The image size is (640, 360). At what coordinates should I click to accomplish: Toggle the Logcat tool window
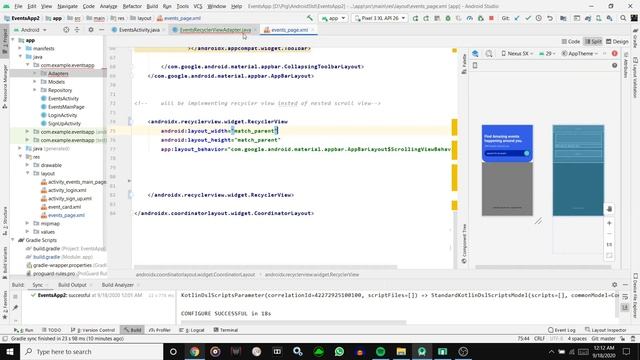(191, 330)
